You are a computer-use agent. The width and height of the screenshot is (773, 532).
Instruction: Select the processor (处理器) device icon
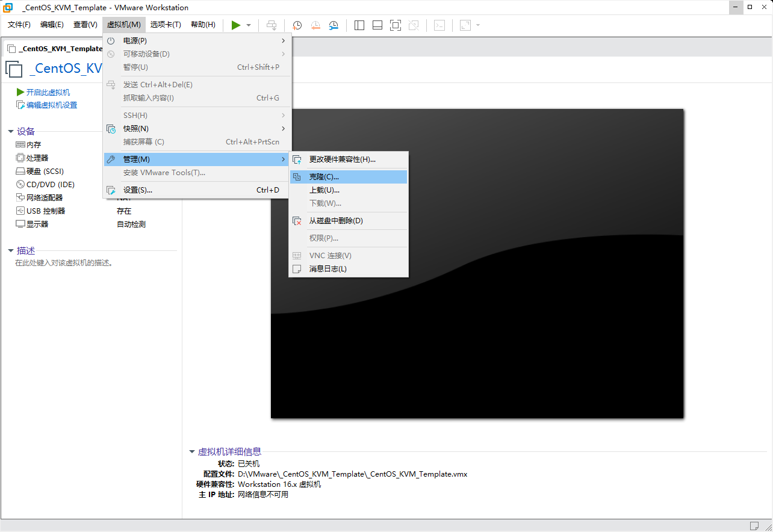click(x=20, y=158)
